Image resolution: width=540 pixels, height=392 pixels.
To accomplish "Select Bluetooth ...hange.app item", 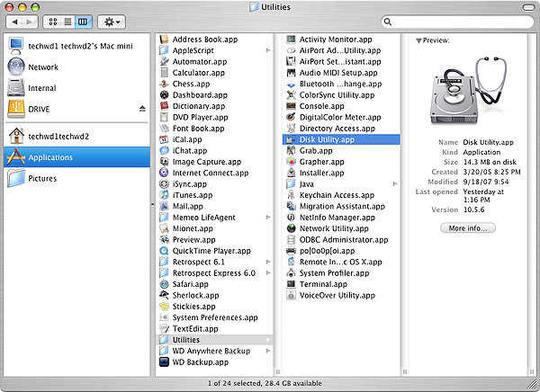I will pos(334,84).
